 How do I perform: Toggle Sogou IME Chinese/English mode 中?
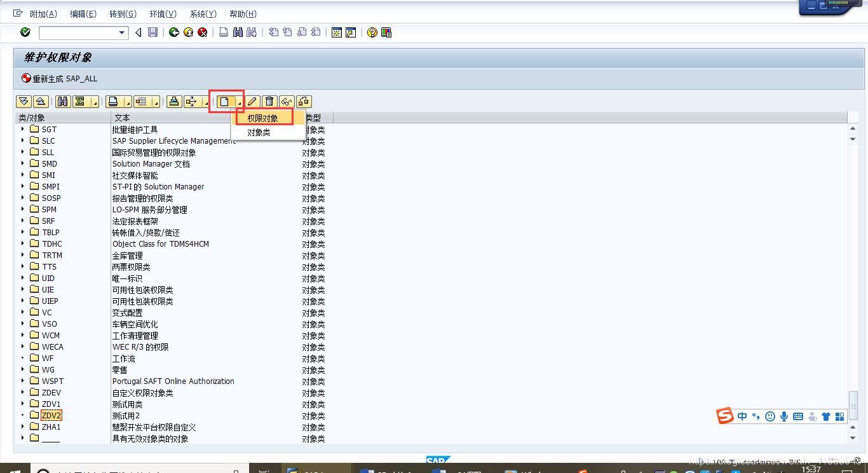click(743, 416)
